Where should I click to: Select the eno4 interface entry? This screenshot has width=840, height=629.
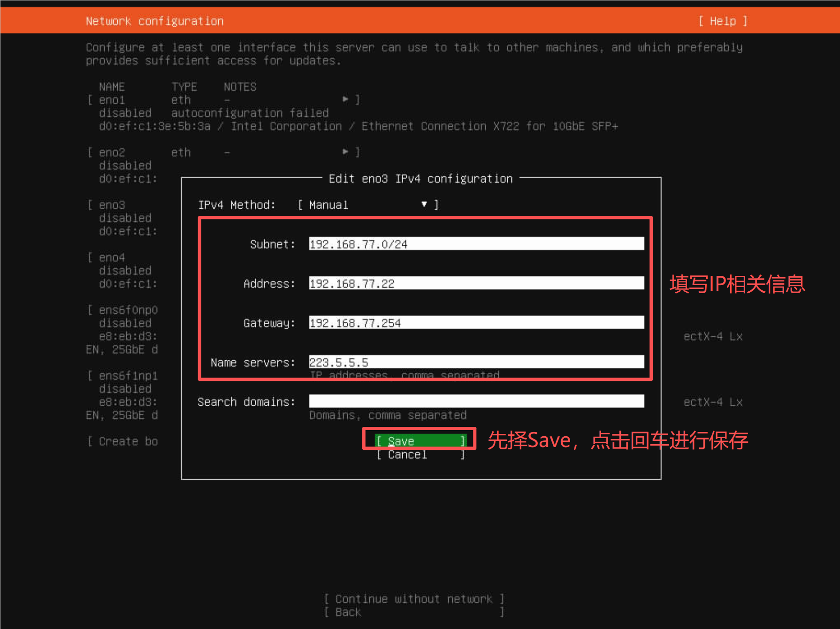tap(112, 258)
